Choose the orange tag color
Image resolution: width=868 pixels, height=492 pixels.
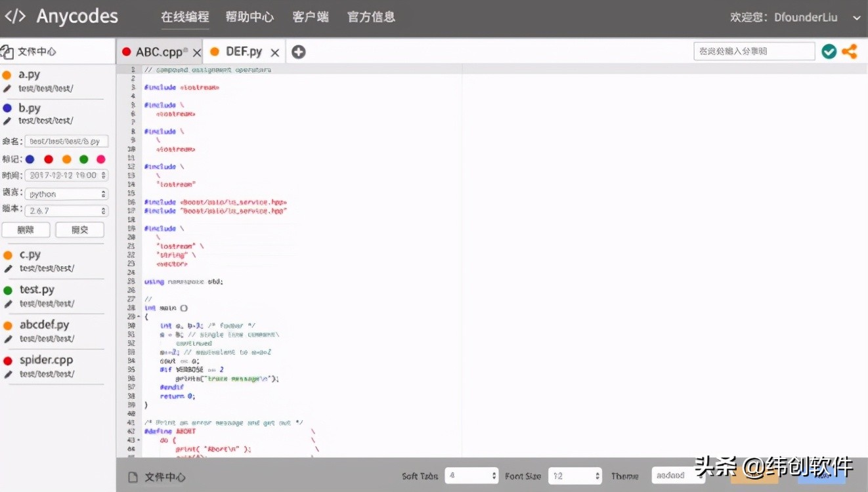click(66, 159)
